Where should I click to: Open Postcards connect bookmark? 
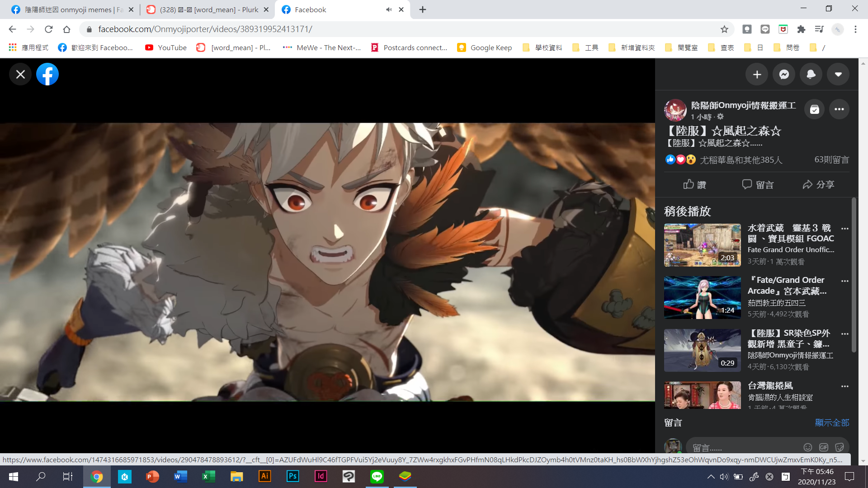[x=409, y=47]
